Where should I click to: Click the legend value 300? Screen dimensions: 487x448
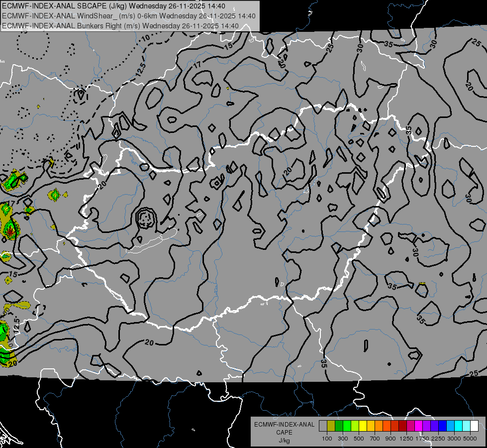(x=343, y=439)
